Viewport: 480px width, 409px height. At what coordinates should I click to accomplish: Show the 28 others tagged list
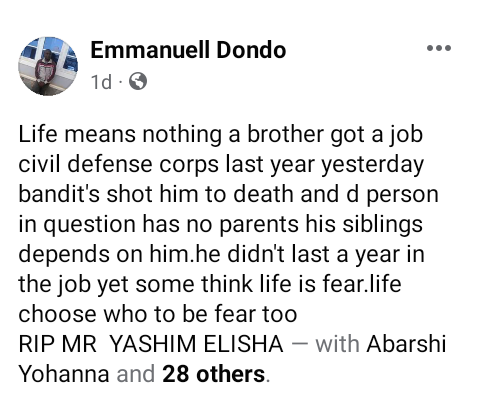214,374
